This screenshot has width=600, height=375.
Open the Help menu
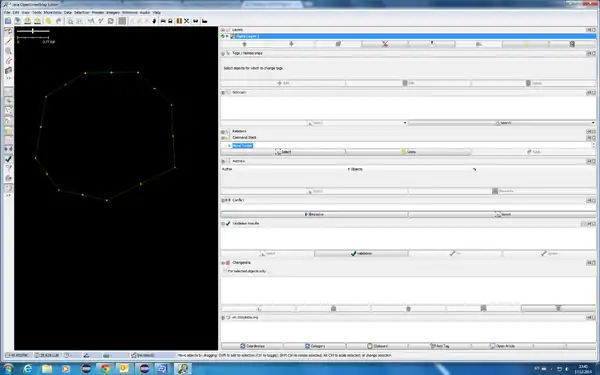click(x=157, y=13)
